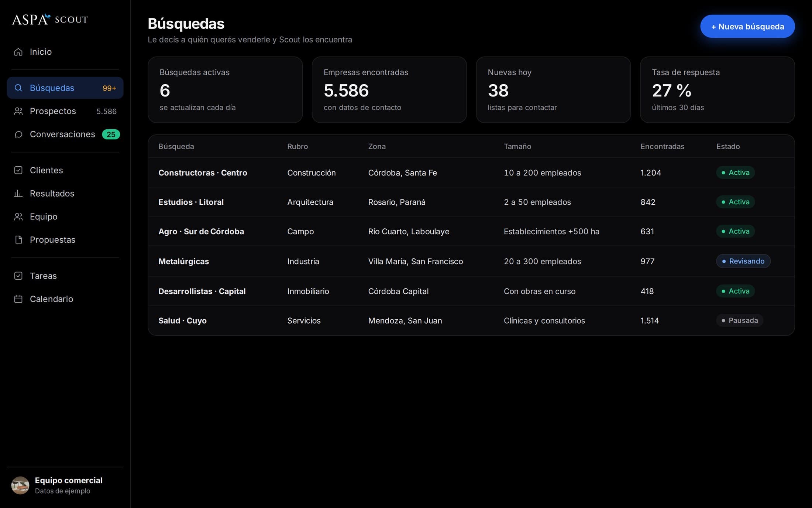Click the Inicio home icon
Screen dimensions: 812x508
18,52
